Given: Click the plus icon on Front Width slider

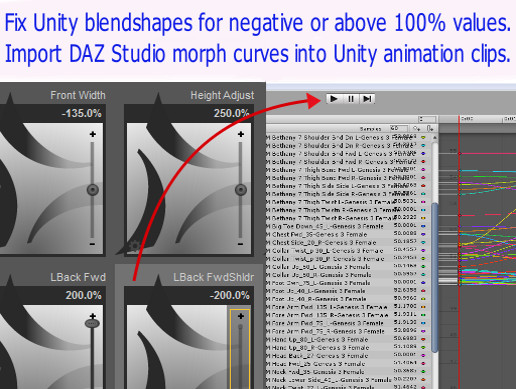Looking at the screenshot, I should pos(93,134).
